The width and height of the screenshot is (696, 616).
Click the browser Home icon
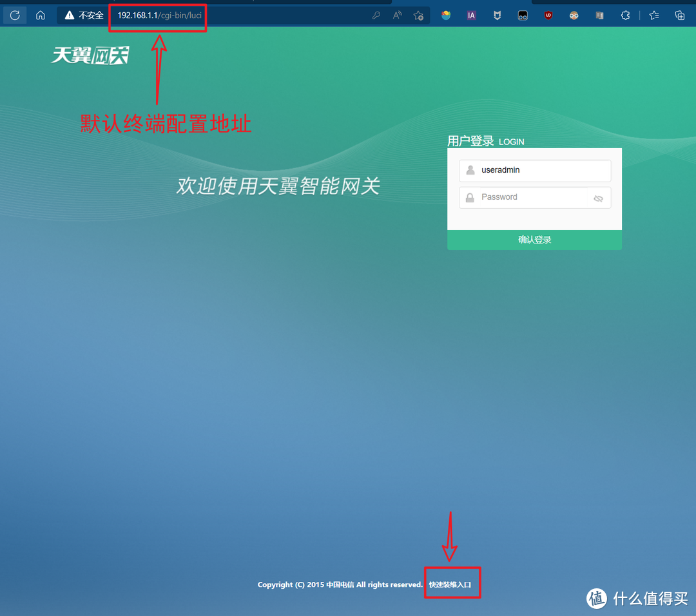pyautogui.click(x=40, y=15)
